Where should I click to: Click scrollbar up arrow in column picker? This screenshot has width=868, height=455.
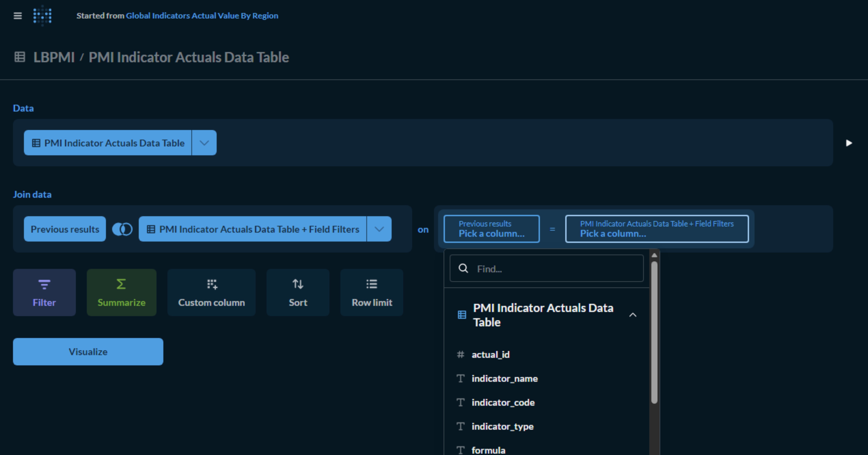coord(654,255)
